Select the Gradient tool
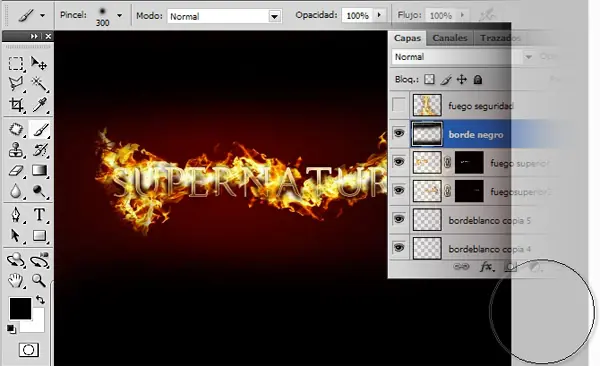This screenshot has width=600, height=366. coord(39,170)
